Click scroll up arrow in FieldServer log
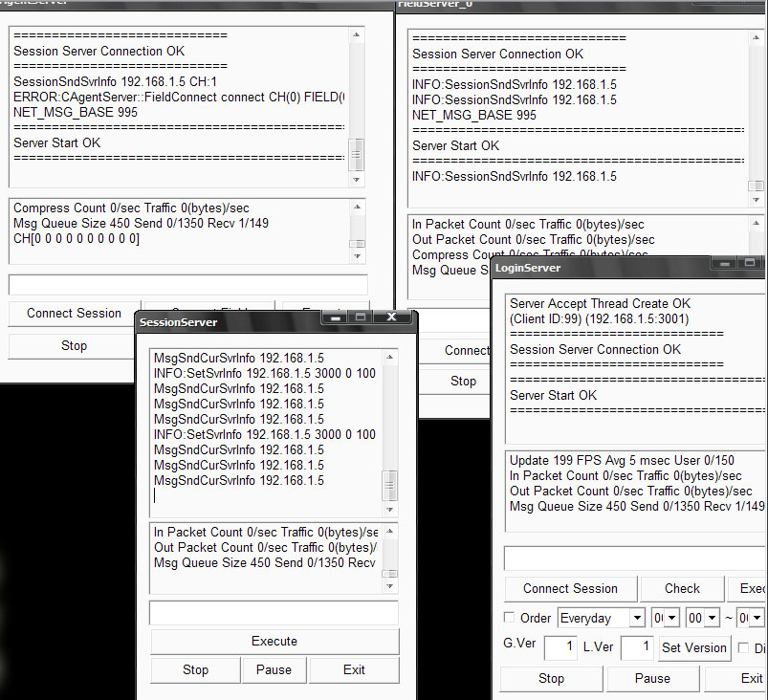The height and width of the screenshot is (700, 768). (757, 37)
